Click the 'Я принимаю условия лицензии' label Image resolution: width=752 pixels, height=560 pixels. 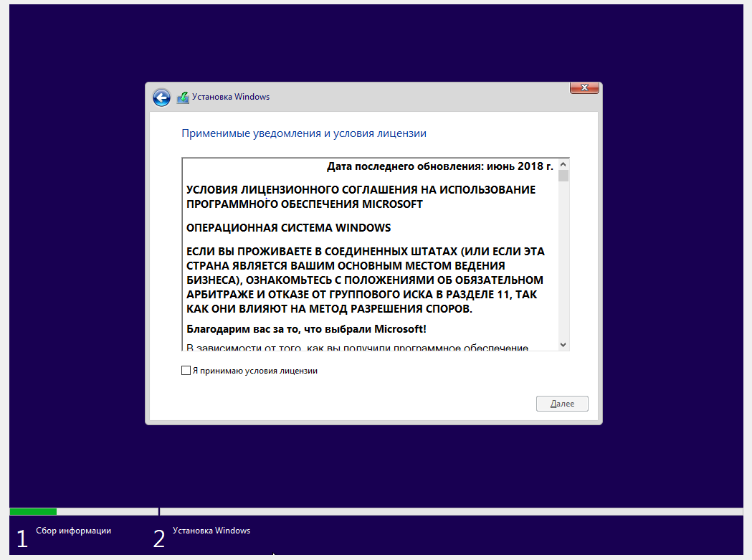click(255, 371)
